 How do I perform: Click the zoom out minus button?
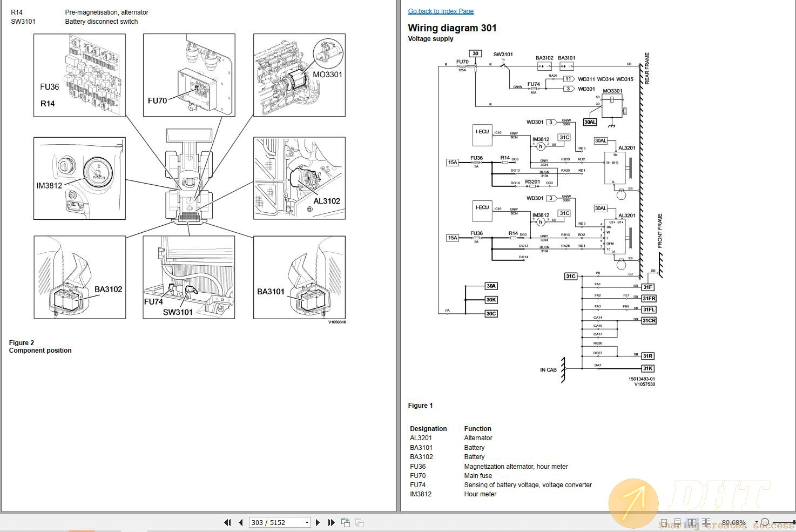tap(765, 522)
